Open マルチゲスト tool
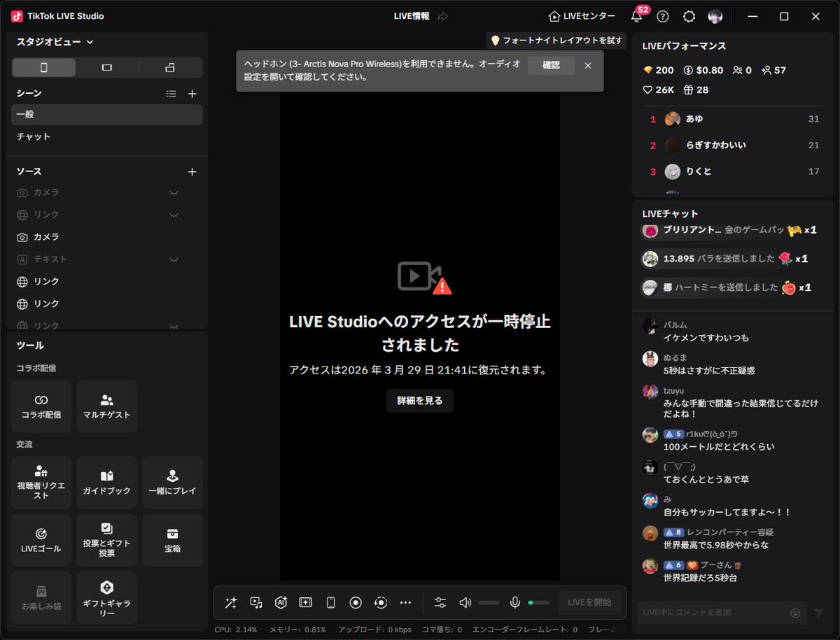 [x=107, y=406]
